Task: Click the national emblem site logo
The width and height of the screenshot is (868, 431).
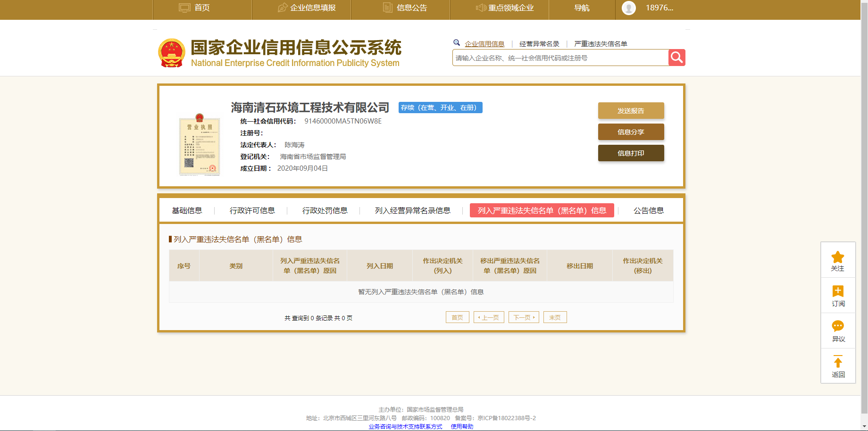Action: click(x=172, y=53)
